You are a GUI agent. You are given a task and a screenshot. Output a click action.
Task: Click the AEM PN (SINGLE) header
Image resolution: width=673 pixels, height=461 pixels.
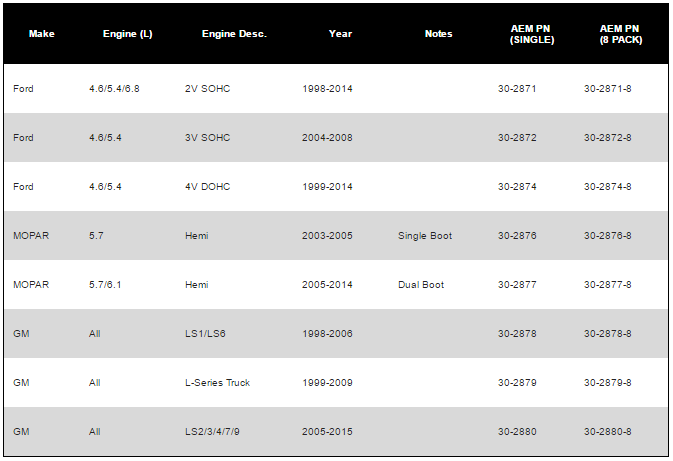[525, 34]
